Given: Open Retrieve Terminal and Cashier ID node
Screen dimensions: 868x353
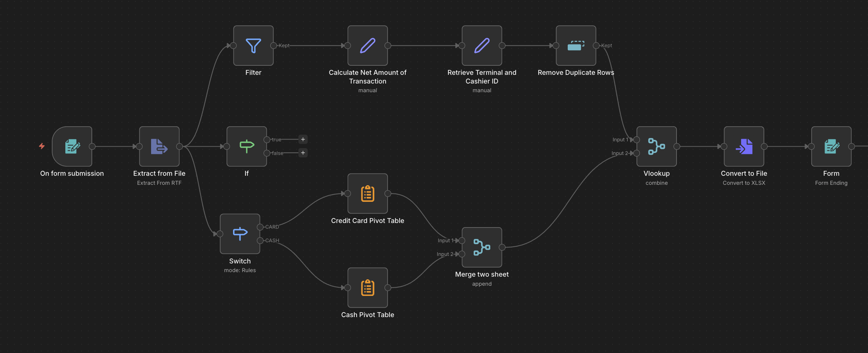Looking at the screenshot, I should (x=482, y=46).
